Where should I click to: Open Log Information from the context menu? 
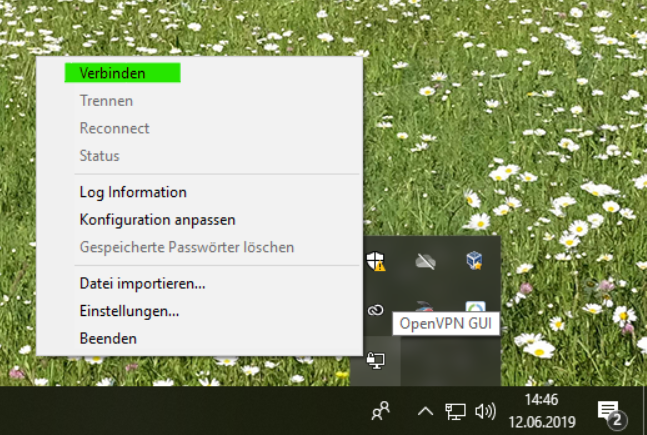[133, 192]
